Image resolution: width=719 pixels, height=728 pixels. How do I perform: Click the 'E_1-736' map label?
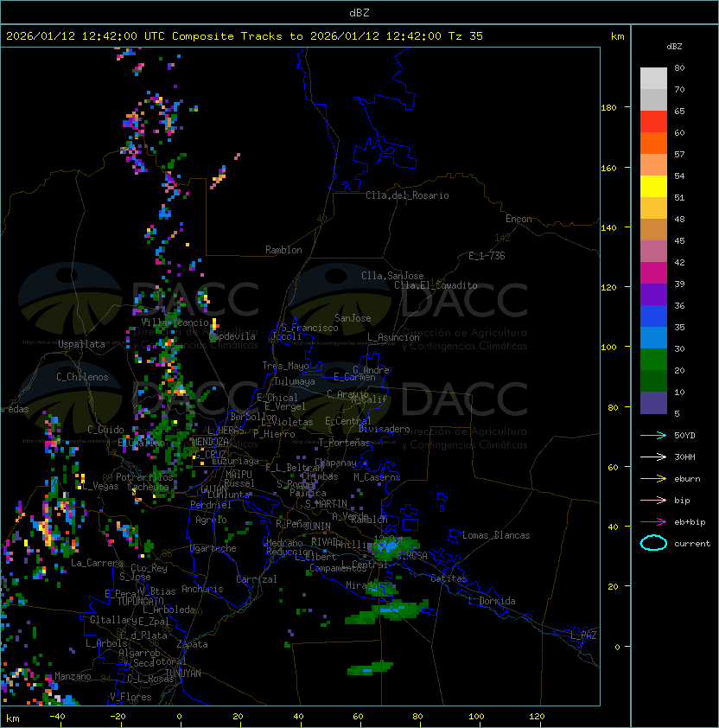coord(487,255)
